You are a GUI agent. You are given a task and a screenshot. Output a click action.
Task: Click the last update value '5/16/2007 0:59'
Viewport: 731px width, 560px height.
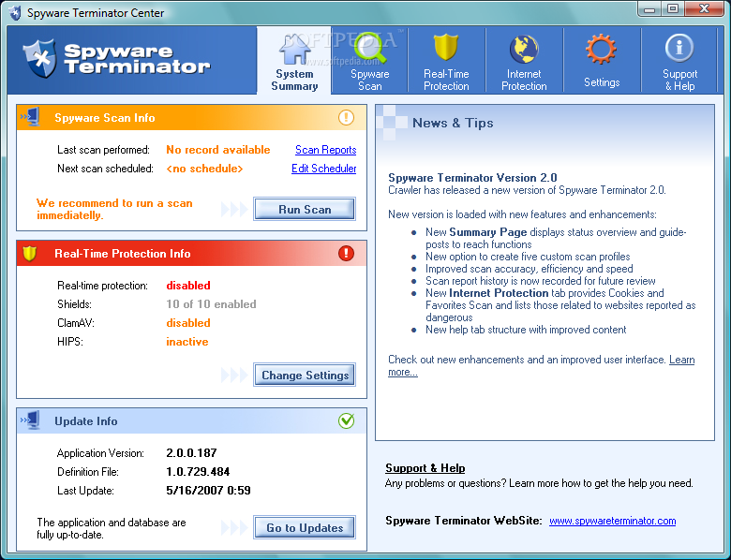click(208, 490)
